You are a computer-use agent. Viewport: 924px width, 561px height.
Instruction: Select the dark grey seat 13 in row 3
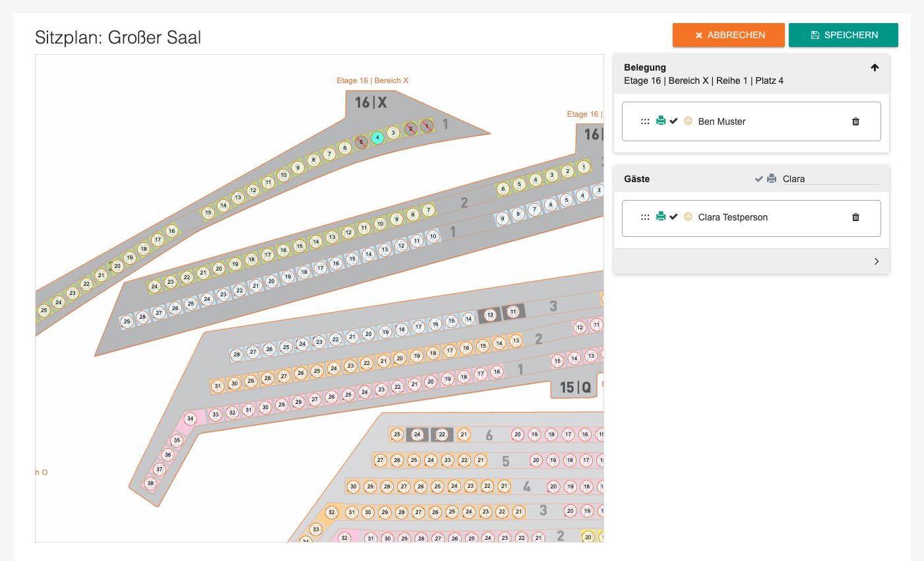pos(490,315)
